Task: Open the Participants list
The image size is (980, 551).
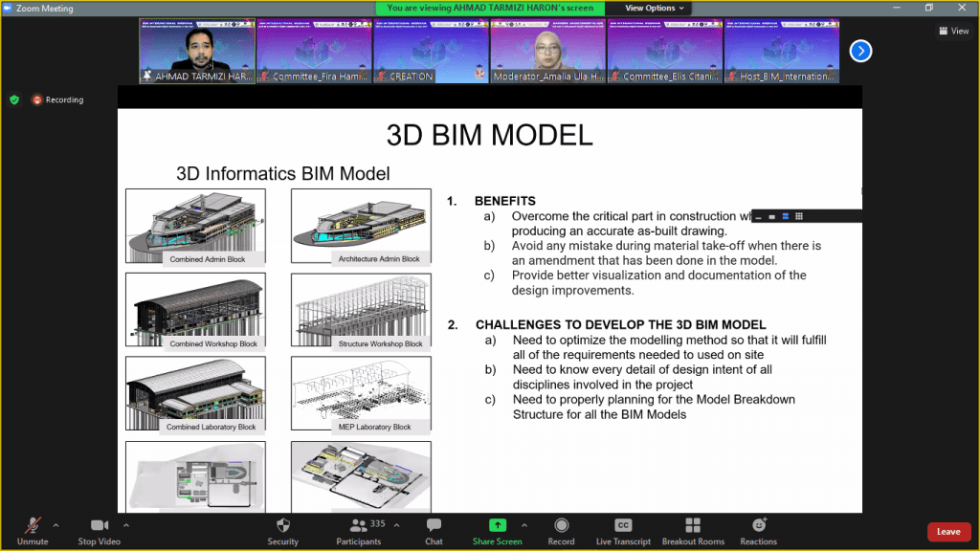Action: (359, 529)
